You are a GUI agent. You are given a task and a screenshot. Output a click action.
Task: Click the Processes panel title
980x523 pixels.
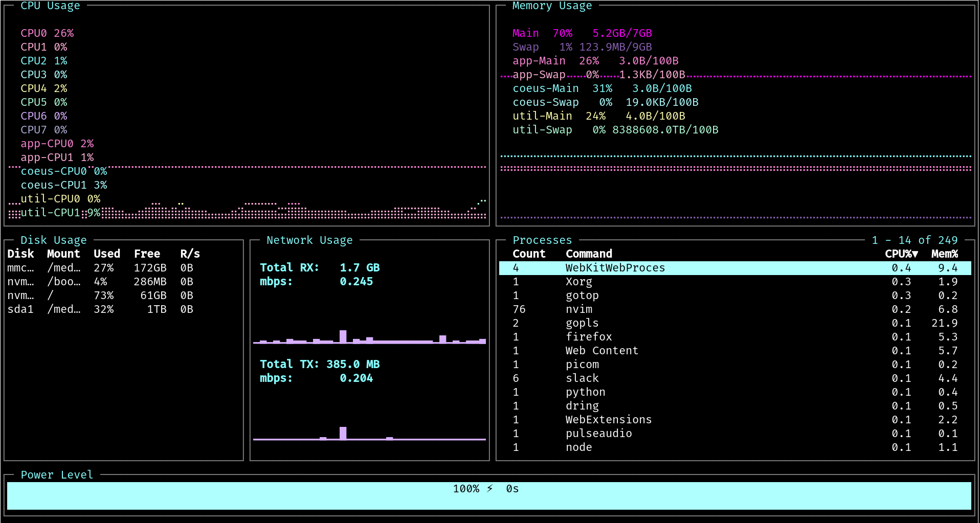542,240
